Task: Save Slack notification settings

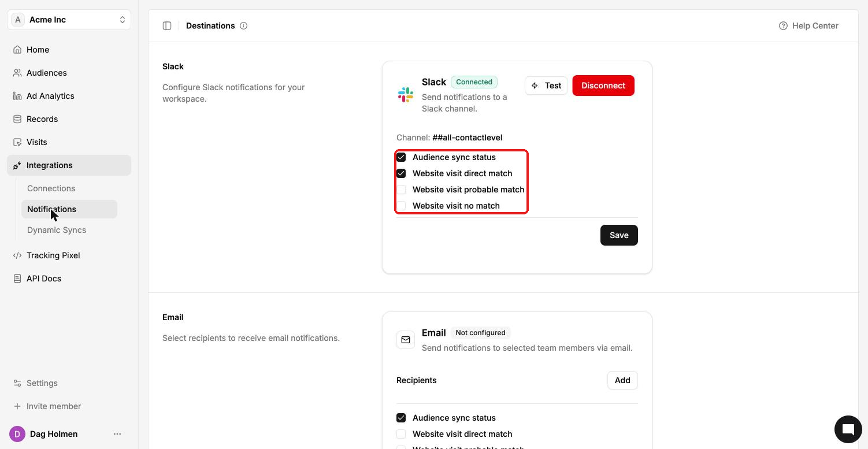Action: pyautogui.click(x=619, y=235)
